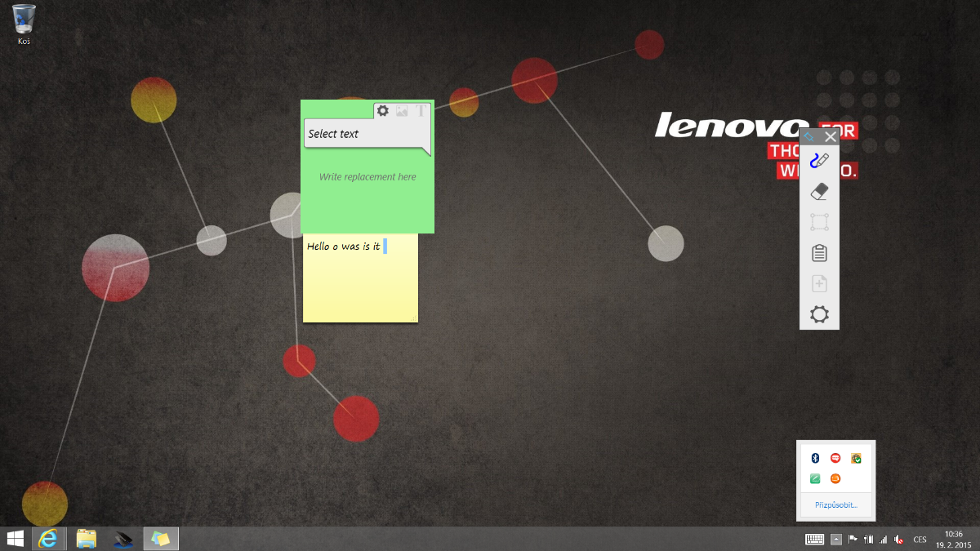Click the selection rectangle tool

click(819, 222)
